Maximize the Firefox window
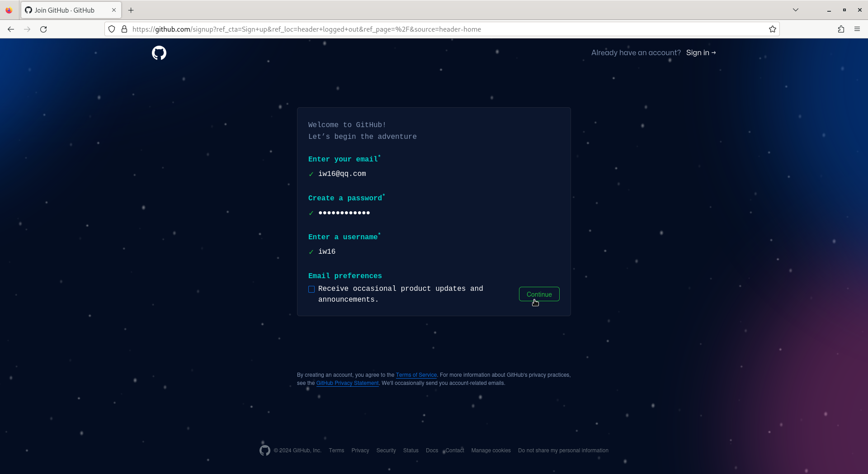 pyautogui.click(x=844, y=10)
